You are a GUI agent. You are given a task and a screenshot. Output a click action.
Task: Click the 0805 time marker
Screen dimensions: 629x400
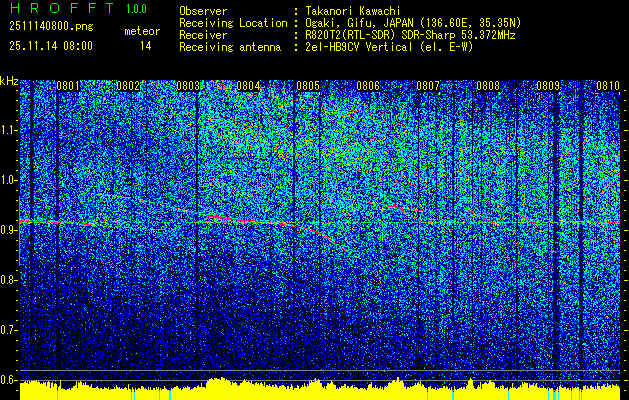(x=309, y=87)
